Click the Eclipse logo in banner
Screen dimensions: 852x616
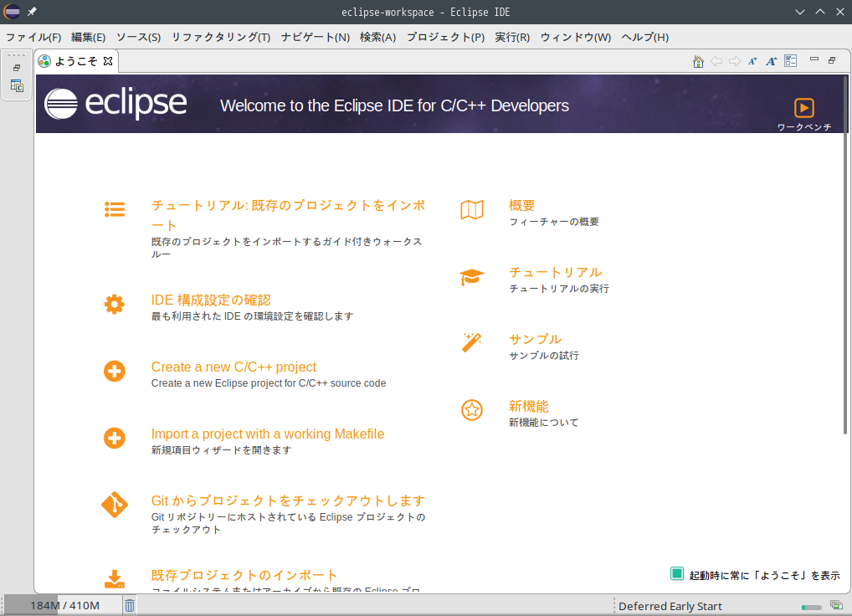(115, 103)
